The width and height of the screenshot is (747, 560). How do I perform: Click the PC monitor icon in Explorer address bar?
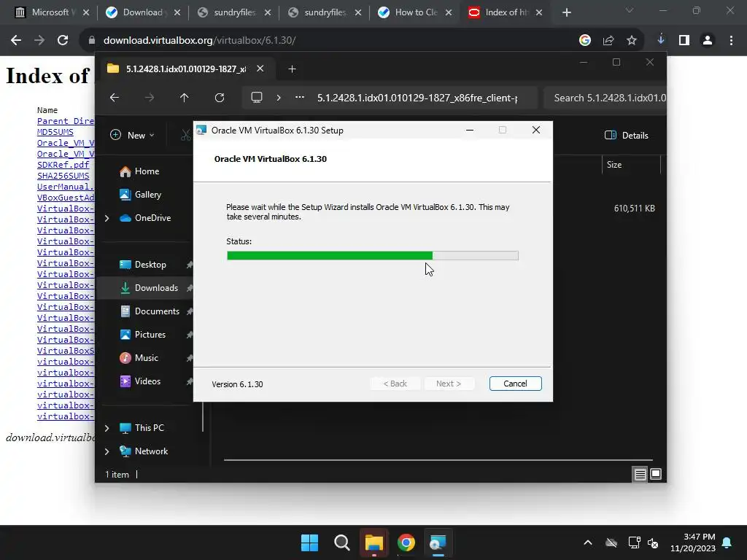coord(257,98)
